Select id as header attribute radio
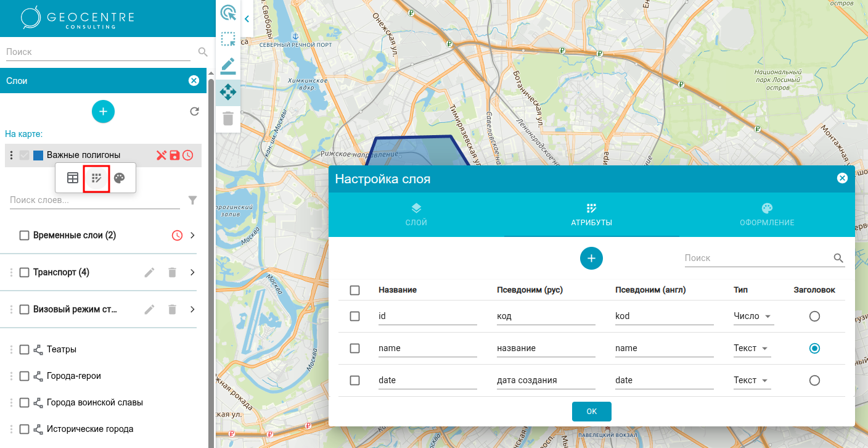Image resolution: width=868 pixels, height=448 pixels. 814,316
